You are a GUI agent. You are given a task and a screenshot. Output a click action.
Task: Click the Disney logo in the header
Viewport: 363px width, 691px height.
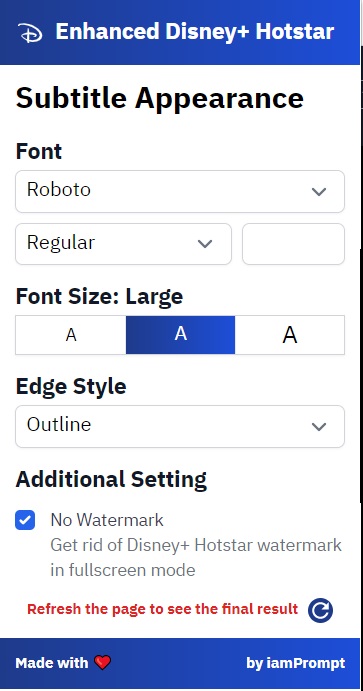point(30,33)
